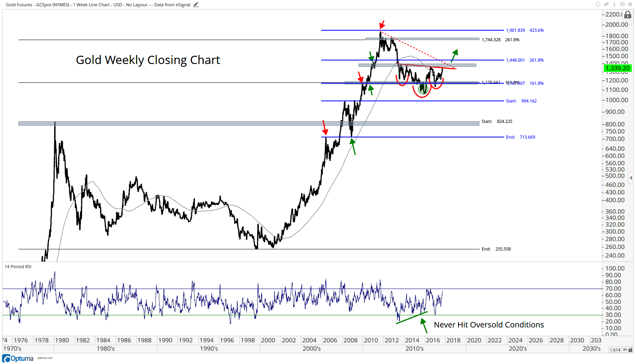Click the 1.614 XY ratio value field
Viewport: 636px width, 364px height.
tap(615, 350)
